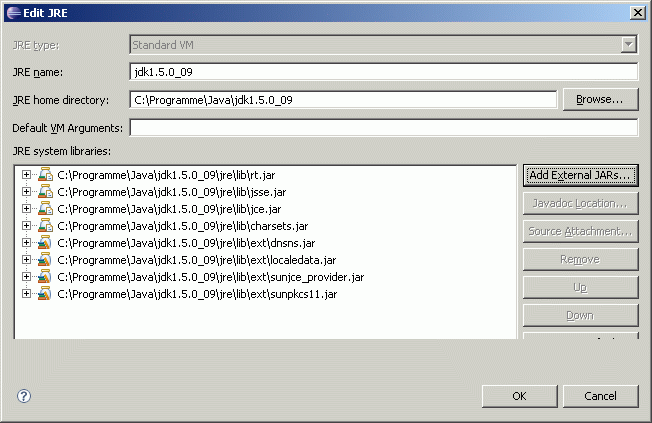Image resolution: width=652 pixels, height=423 pixels.
Task: Expand the sunpkcs11.jar tree node
Action: click(x=26, y=294)
